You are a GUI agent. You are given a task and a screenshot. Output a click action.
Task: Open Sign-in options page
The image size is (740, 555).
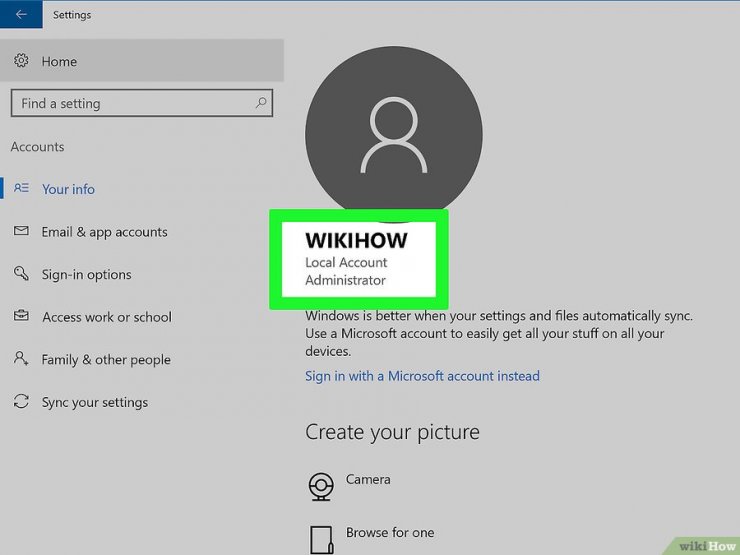[x=86, y=274]
